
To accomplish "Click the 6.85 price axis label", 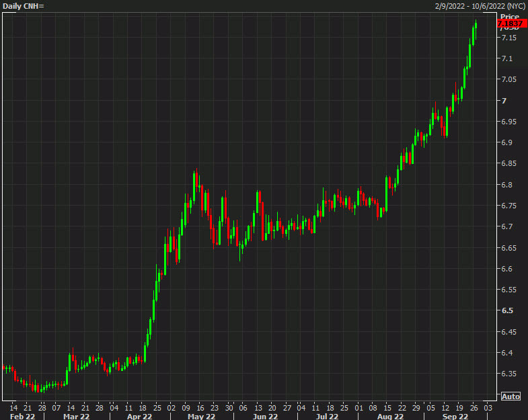I will [x=508, y=163].
